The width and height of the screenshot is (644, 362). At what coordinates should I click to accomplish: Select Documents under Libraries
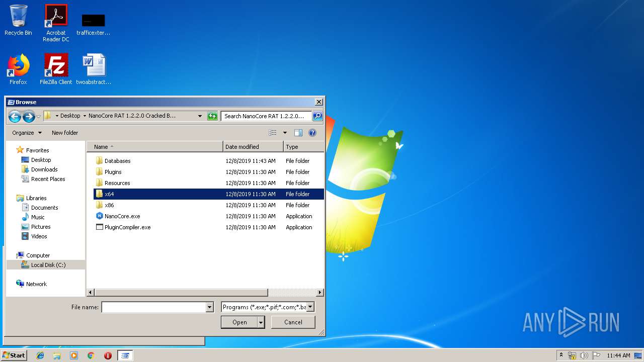coord(44,208)
